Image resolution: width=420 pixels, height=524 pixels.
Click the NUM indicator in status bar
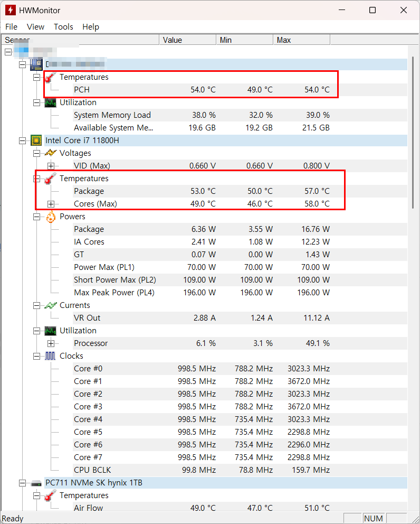point(373,518)
